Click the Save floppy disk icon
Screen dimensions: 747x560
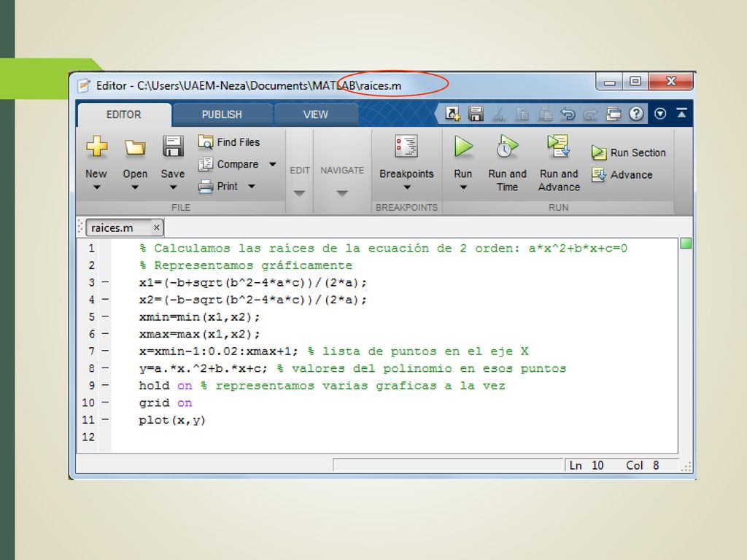coord(172,147)
